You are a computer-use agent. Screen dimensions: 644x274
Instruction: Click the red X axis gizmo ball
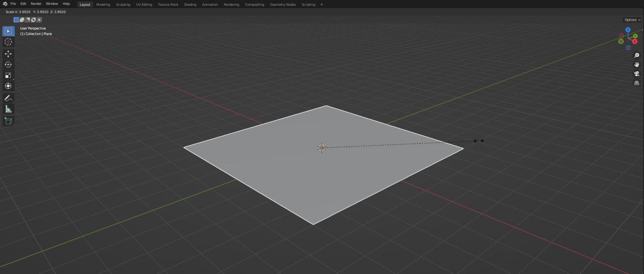(635, 41)
